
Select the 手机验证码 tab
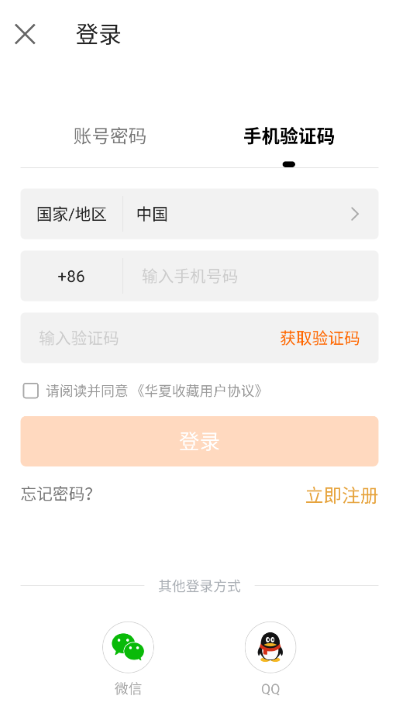(289, 136)
